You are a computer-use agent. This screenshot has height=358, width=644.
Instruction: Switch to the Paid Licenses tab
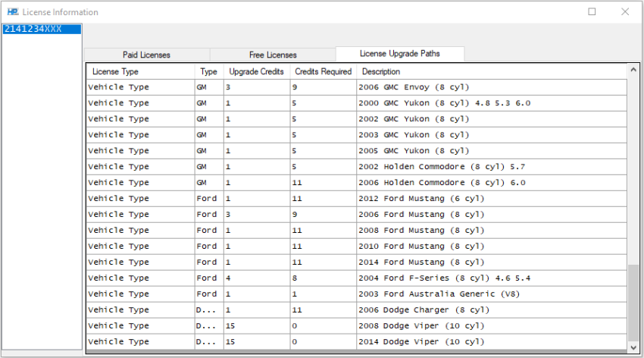(147, 55)
